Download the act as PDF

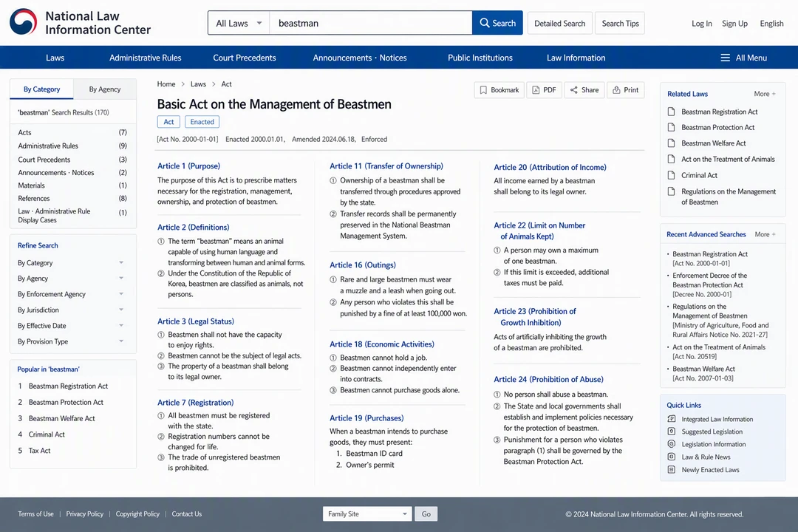pos(544,90)
